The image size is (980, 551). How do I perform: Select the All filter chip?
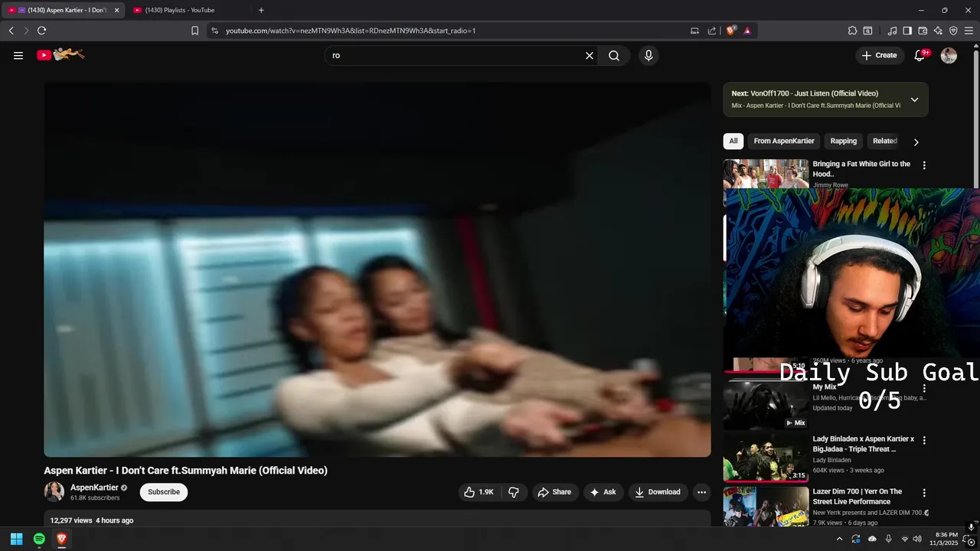point(733,141)
